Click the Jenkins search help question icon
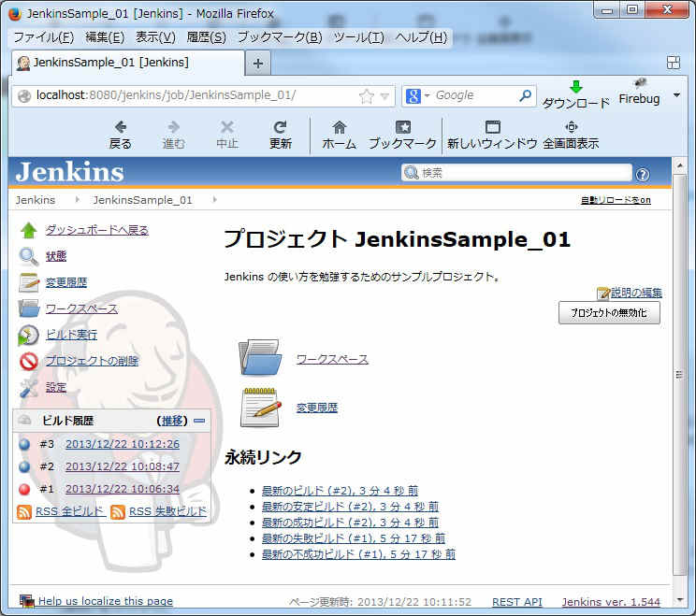This screenshot has height=616, width=696. 643,175
